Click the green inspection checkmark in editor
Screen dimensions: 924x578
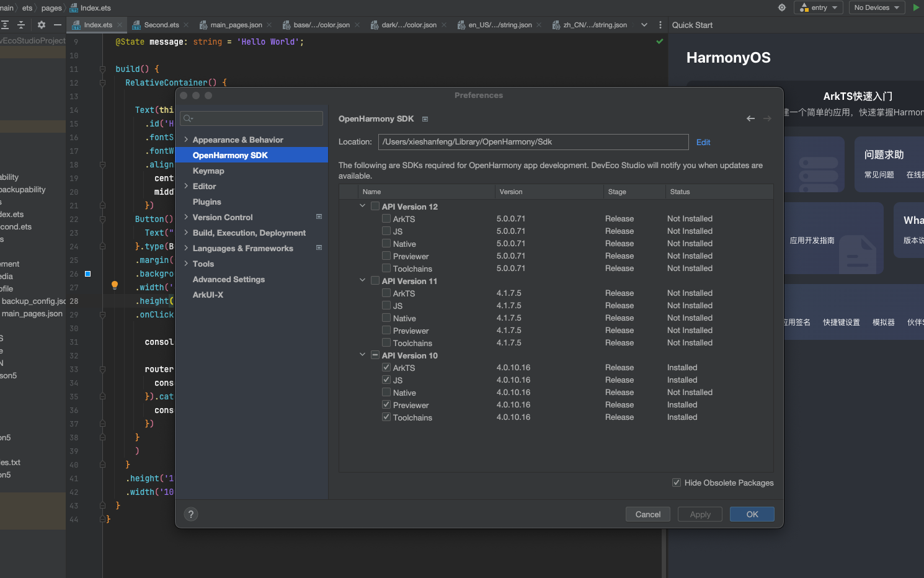pos(660,42)
